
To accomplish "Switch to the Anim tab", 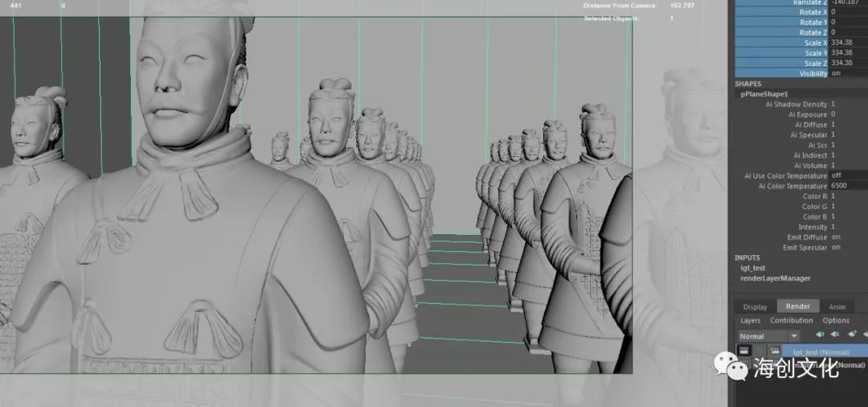I will pyautogui.click(x=837, y=306).
